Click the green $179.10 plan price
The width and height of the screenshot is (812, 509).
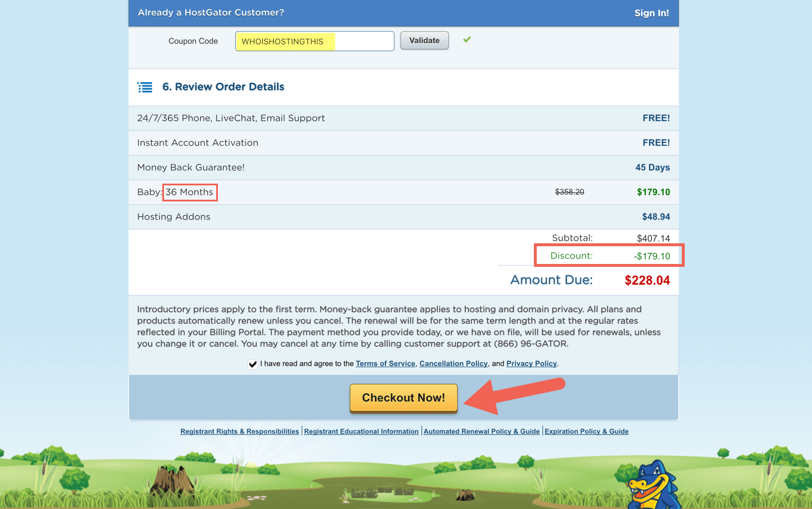click(653, 192)
